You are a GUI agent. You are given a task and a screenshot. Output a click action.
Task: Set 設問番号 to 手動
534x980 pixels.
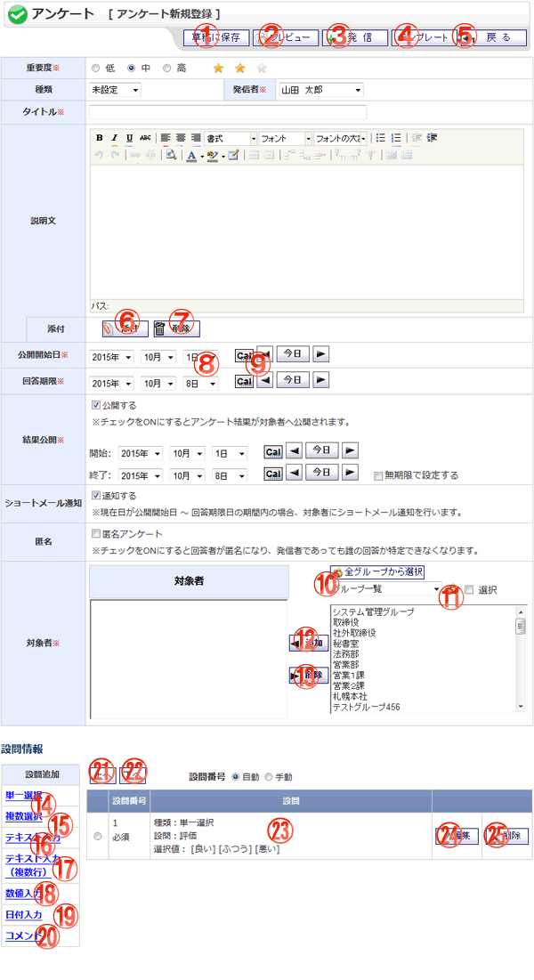(x=269, y=777)
